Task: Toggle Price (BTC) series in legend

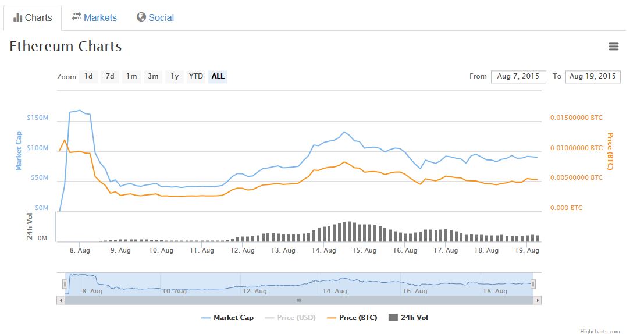Action: pyautogui.click(x=352, y=318)
